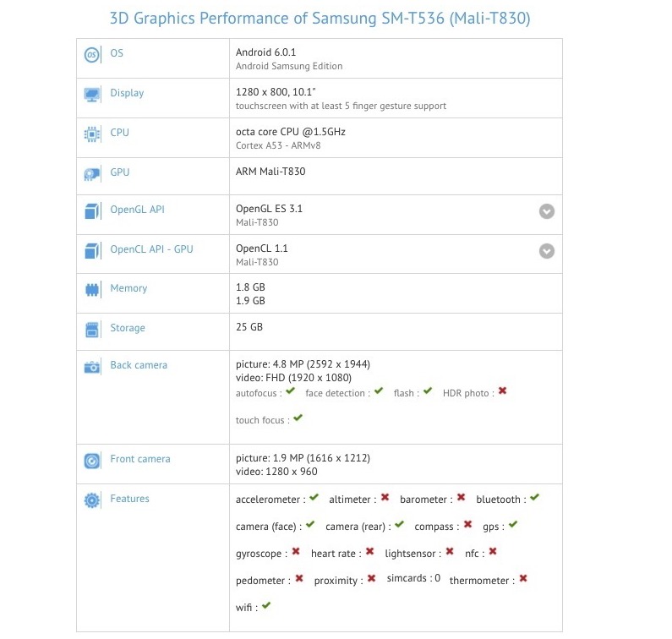The width and height of the screenshot is (672, 639).
Task: Click the barometer red cross
Action: [x=461, y=497]
